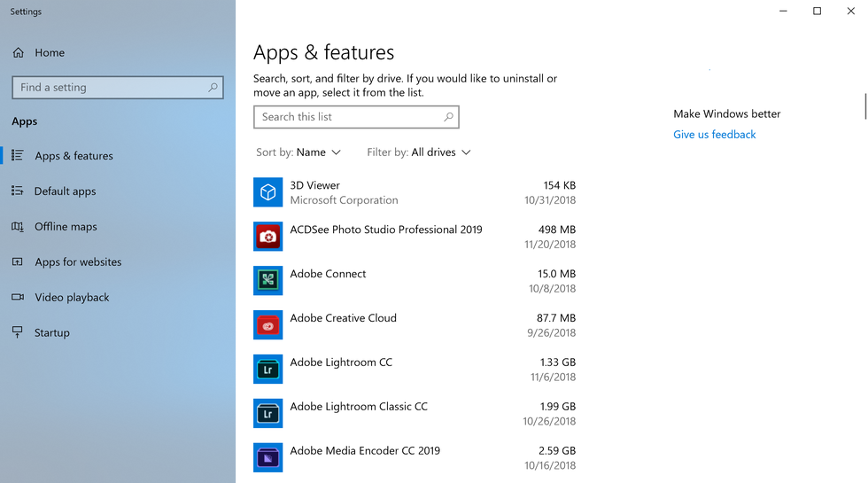Click the Apps section label in sidebar
This screenshot has width=868, height=483.
coord(25,121)
